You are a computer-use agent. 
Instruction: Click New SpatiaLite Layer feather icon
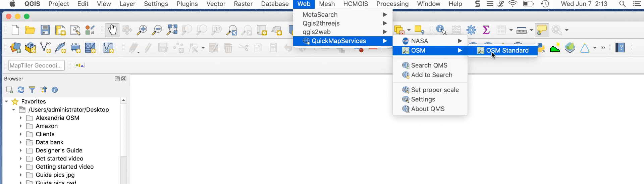coord(60,48)
